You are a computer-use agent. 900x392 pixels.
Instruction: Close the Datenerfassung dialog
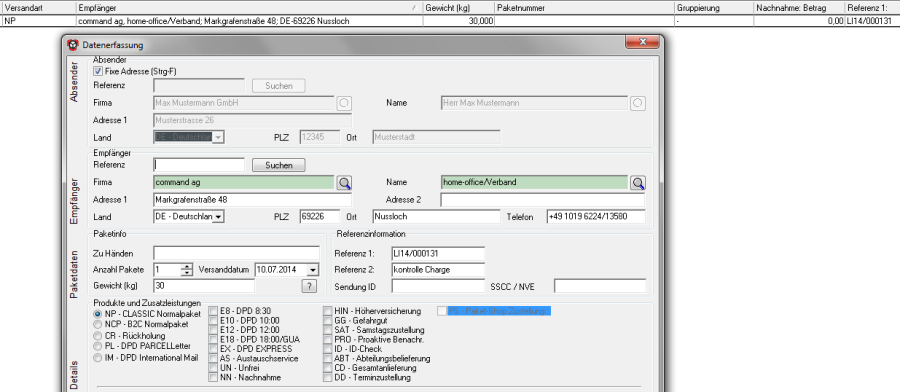tap(642, 42)
